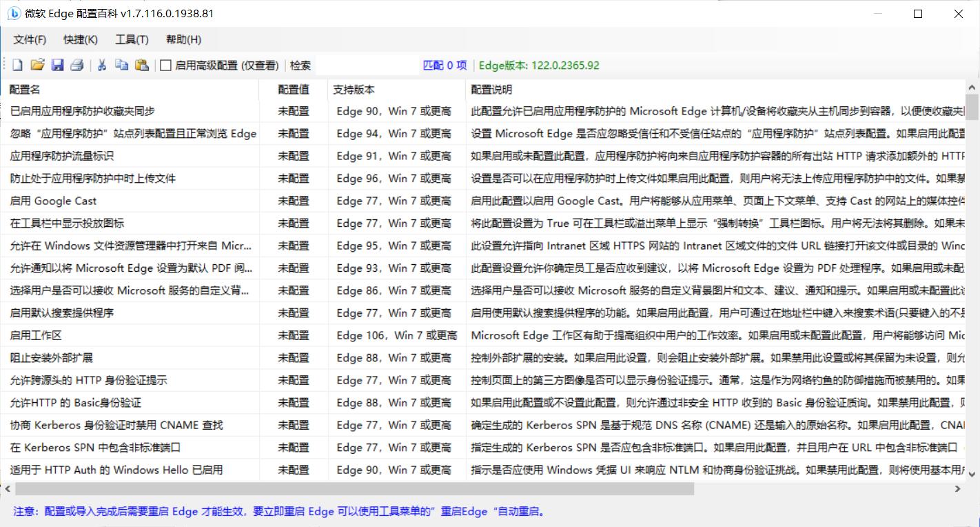The image size is (980, 527).
Task: Click into the 检索 search input field
Action: (x=367, y=66)
